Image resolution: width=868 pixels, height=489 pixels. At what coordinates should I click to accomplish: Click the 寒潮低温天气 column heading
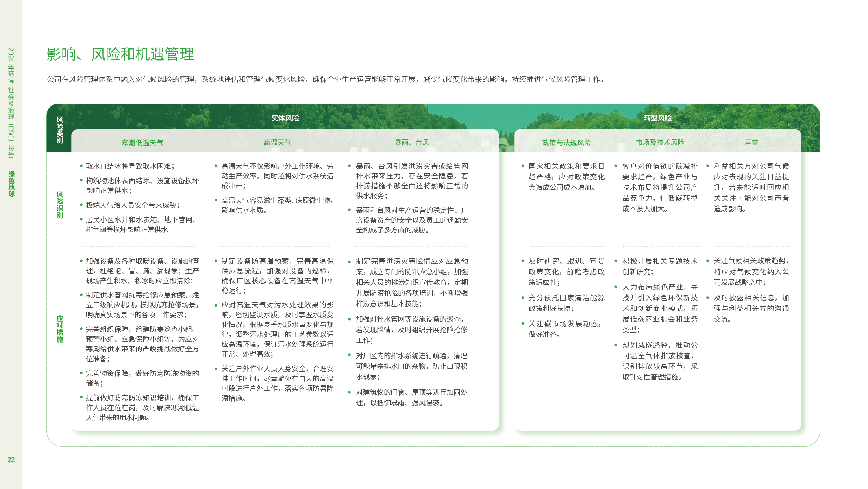point(142,143)
